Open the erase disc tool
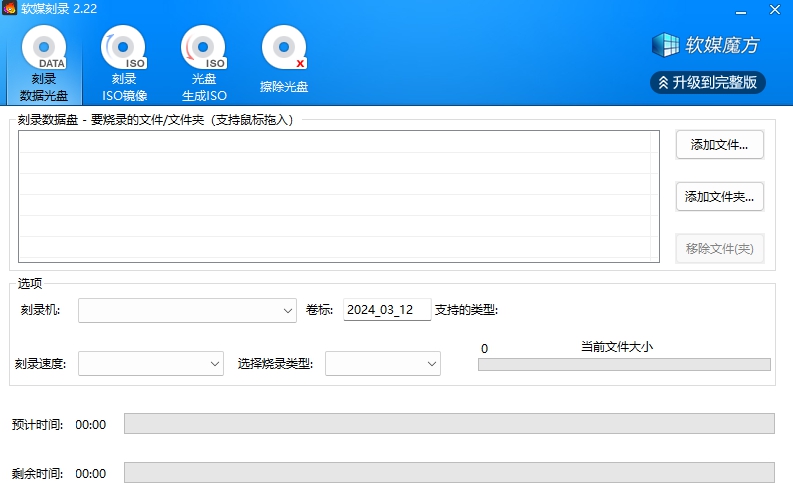 [x=284, y=60]
